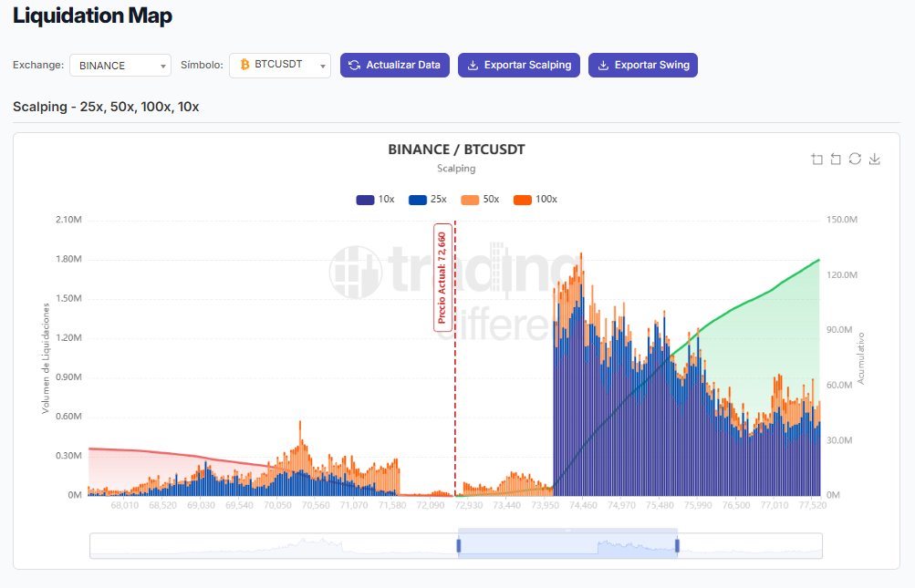Click the right axis value 150.0M

point(842,220)
